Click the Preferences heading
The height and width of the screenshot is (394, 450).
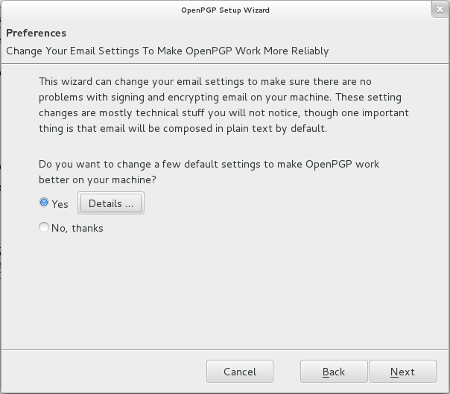pyautogui.click(x=36, y=33)
